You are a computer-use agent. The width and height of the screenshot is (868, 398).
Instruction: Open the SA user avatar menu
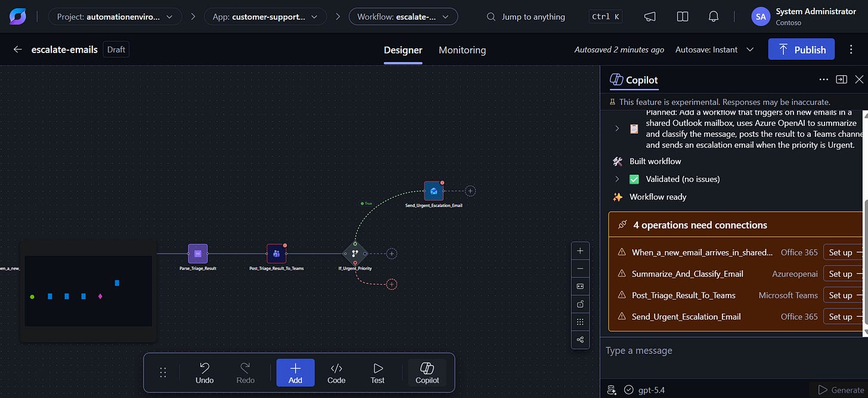(x=761, y=17)
